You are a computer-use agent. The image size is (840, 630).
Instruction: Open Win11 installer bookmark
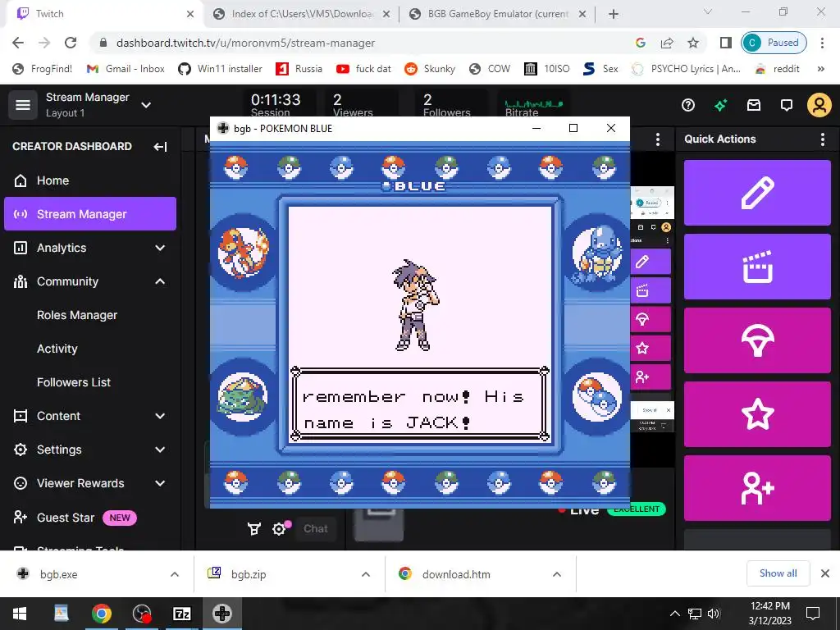click(x=220, y=69)
